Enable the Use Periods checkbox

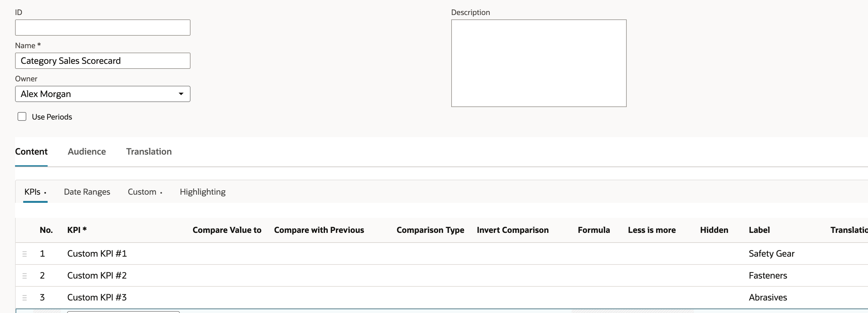[22, 116]
